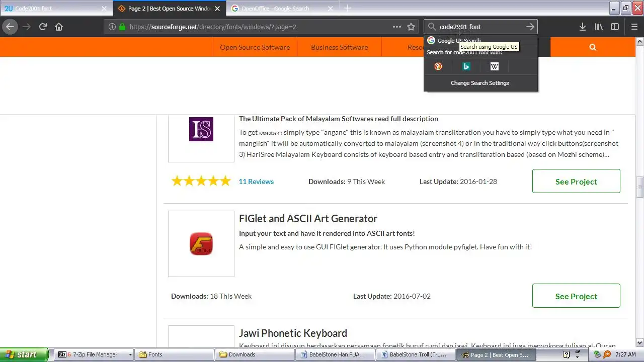Screen dimensions: 644x362
Task: Search code2001 font with Bing icon
Action: [x=466, y=66]
